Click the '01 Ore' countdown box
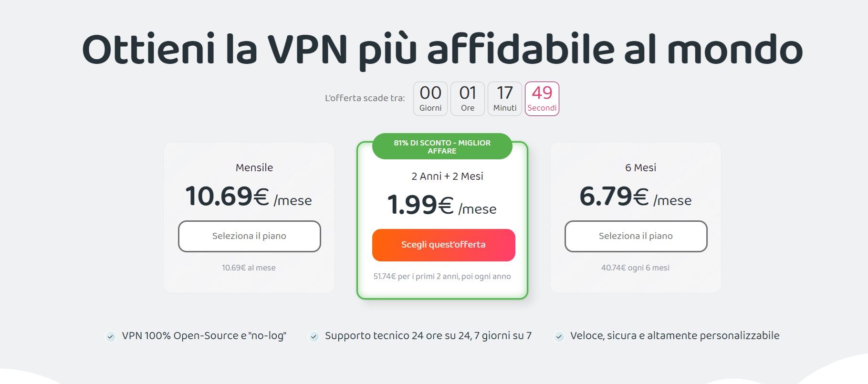Screen dimensions: 868x384 point(467,99)
